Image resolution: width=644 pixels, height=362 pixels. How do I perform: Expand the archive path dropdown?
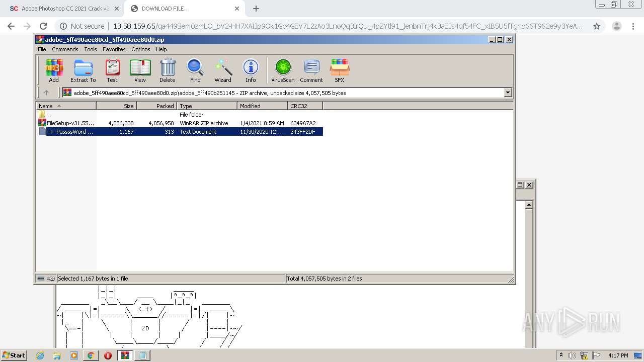pyautogui.click(x=508, y=93)
